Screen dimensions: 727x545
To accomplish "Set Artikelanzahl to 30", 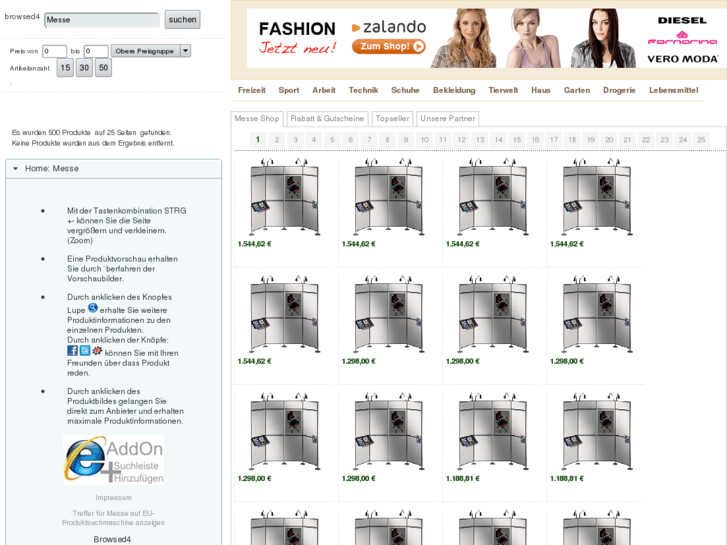I will (84, 68).
